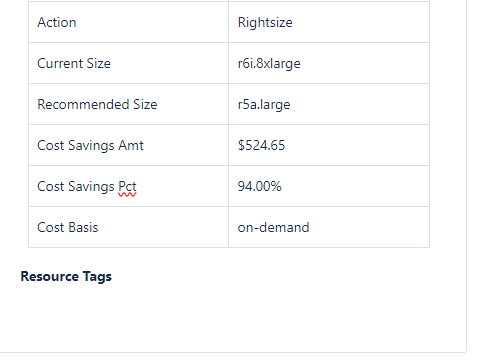Screen dimensions: 478x363
Task: Click the misspelled word Pct
Action: [x=127, y=186]
